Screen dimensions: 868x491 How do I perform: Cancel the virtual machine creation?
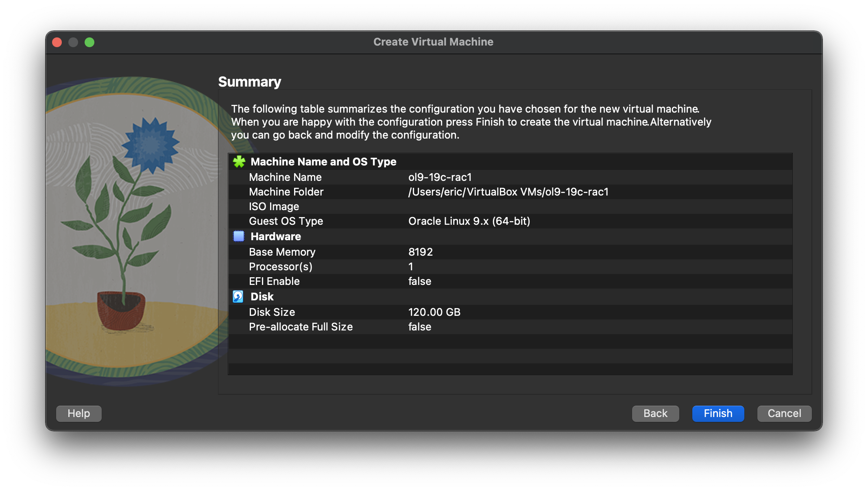784,413
